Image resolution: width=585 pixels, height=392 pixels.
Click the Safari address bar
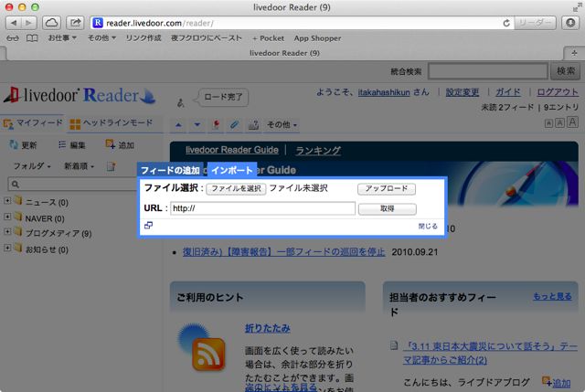click(302, 23)
